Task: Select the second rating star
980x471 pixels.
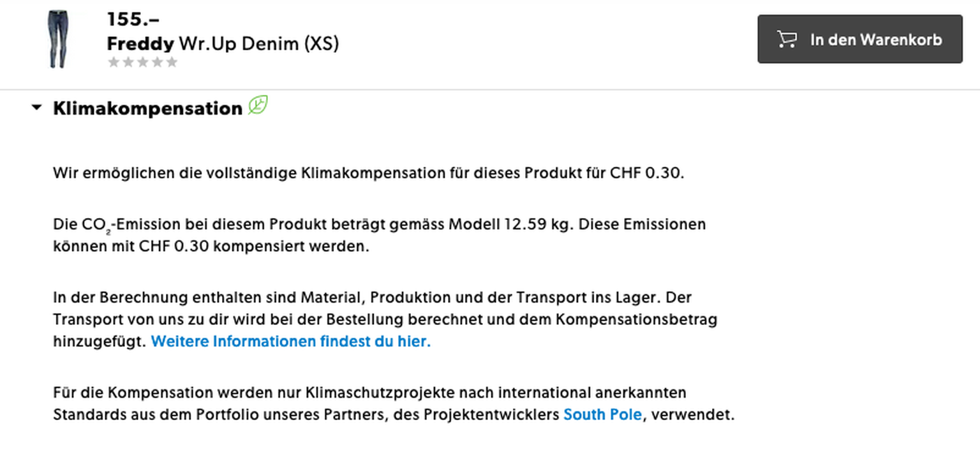Action: coord(128,62)
